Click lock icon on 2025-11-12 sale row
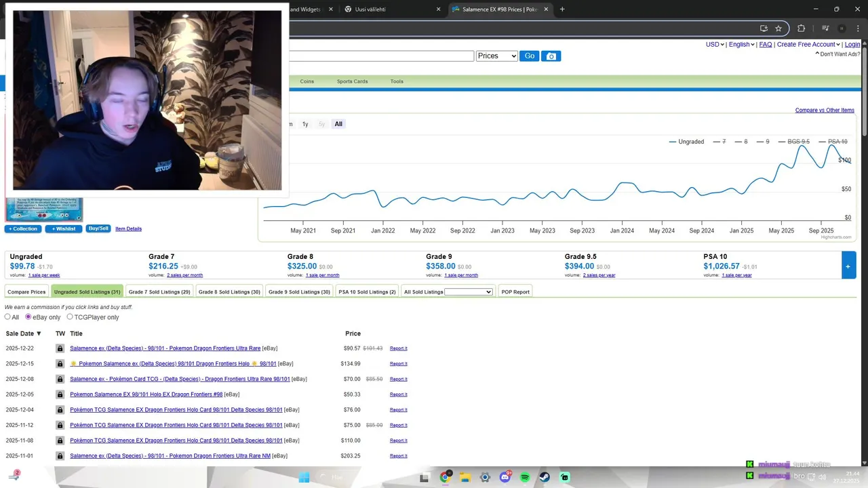Screen dimensions: 868x488 coord(60,425)
